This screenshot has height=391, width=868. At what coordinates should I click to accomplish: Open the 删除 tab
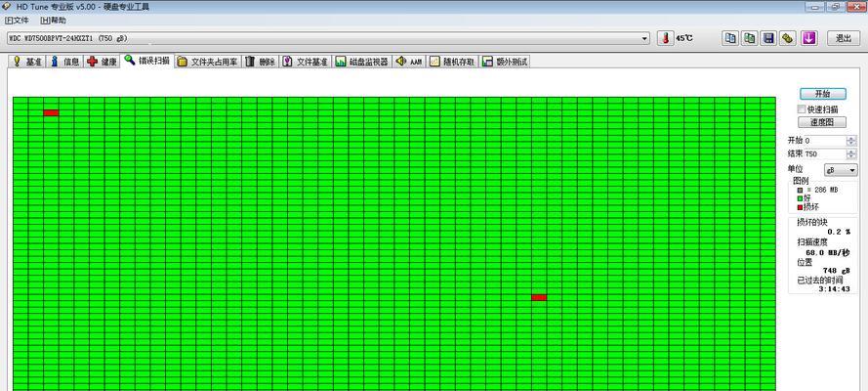coord(260,62)
